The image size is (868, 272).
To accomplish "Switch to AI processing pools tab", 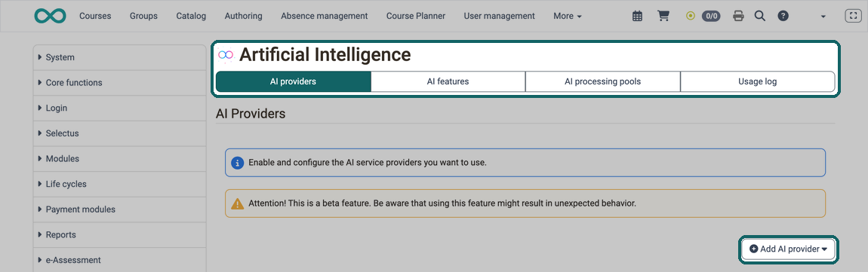I will (603, 82).
